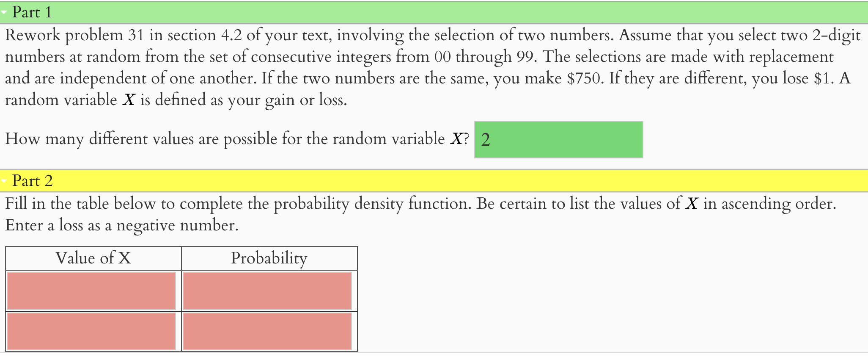Click the first Probability entry cell
The height and width of the screenshot is (360, 868).
click(267, 291)
